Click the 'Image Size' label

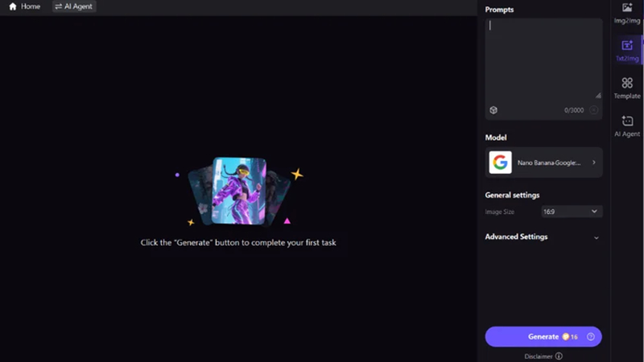(499, 212)
